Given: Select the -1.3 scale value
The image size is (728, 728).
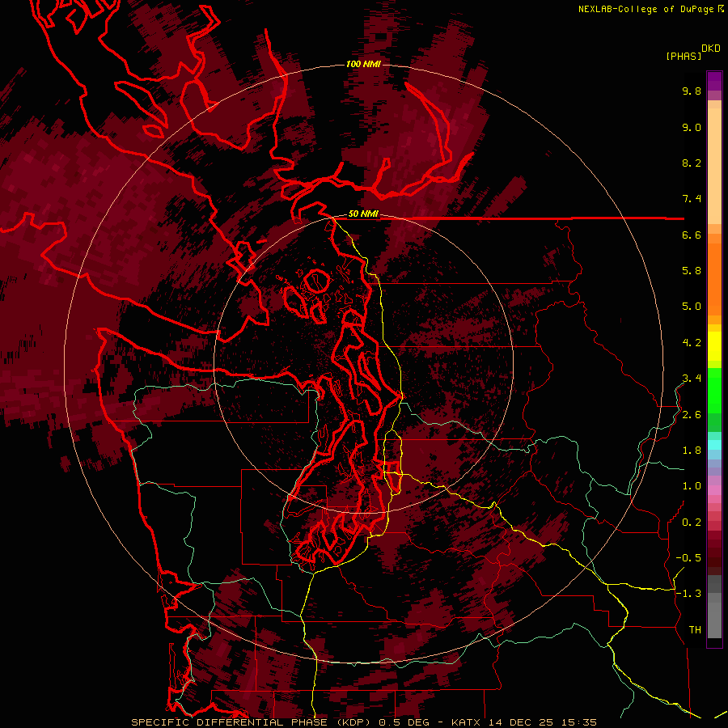Looking at the screenshot, I should pyautogui.click(x=688, y=594).
